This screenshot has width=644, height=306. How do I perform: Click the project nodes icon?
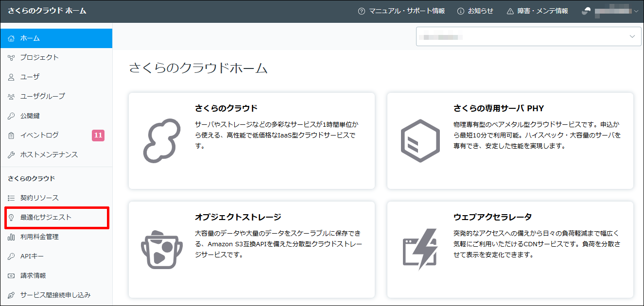tap(12, 57)
